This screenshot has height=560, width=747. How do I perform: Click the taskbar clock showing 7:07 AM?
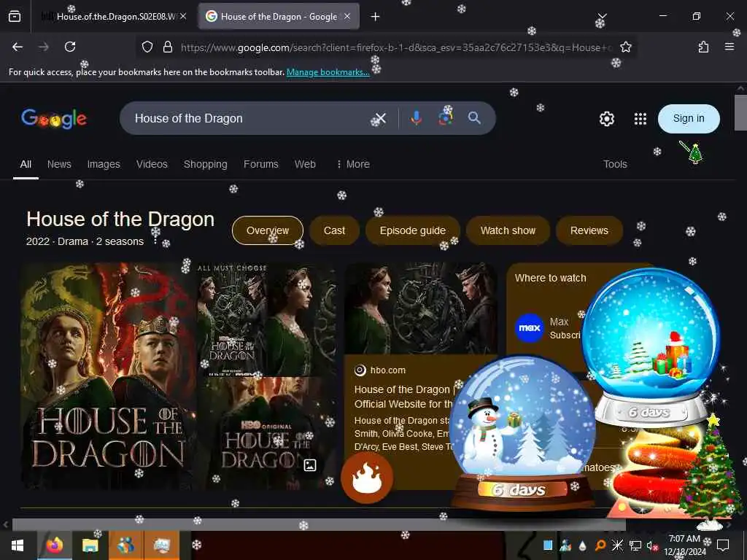[685, 545]
